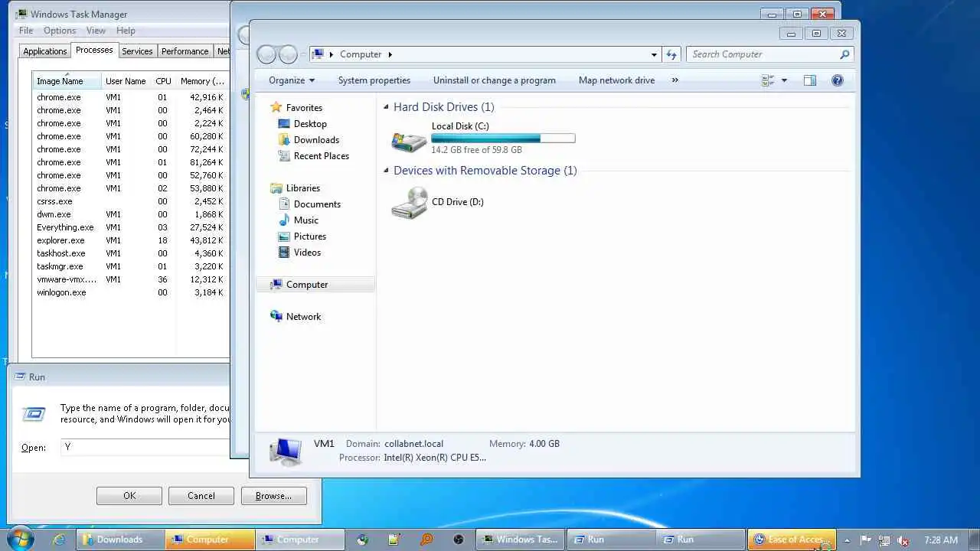This screenshot has width=980, height=551.
Task: Click Local Disk (C:) capacity bar
Action: (x=503, y=139)
